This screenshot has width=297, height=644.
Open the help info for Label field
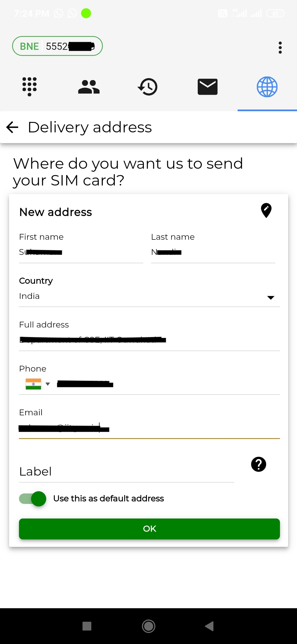[x=258, y=464]
